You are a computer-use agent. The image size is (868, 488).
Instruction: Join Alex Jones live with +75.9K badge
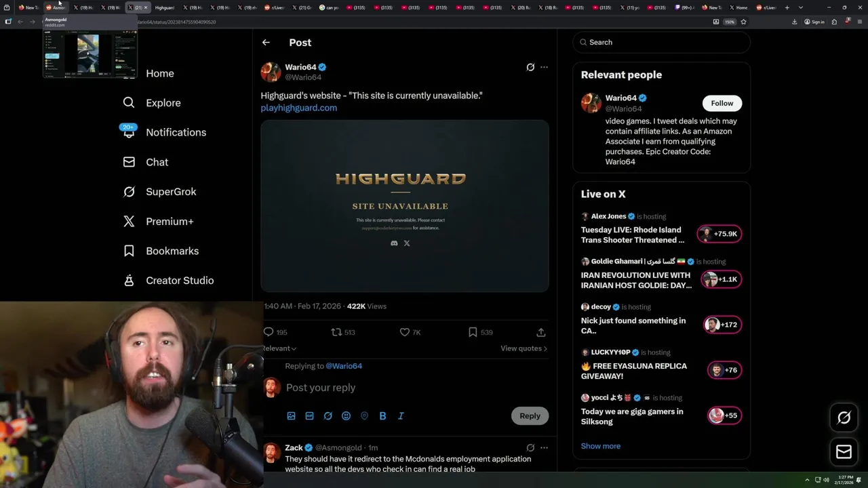(x=719, y=234)
